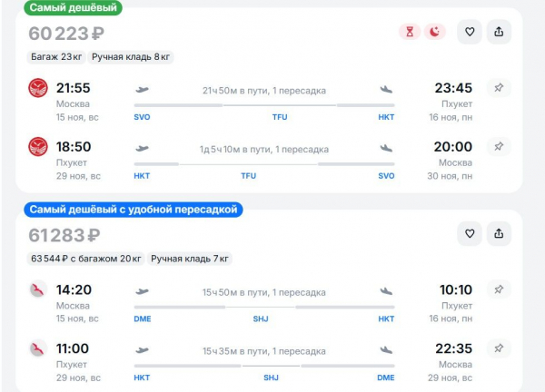This screenshot has width=545, height=392.
Task: Select 'Самый дешёвый с удобной пересадкой' badge
Action: 134,210
